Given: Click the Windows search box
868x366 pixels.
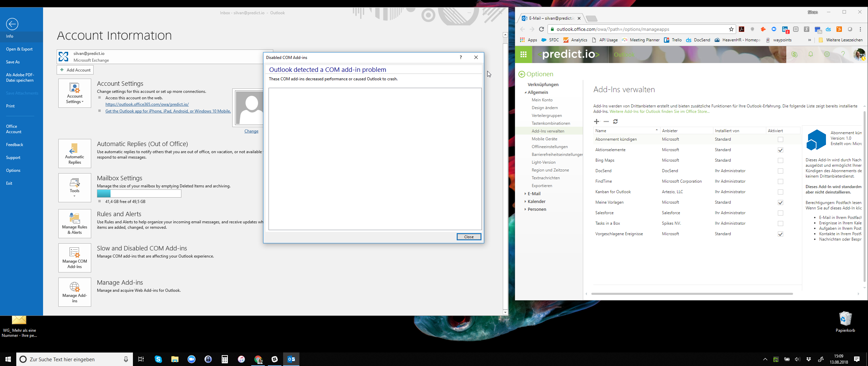Looking at the screenshot, I should (75, 359).
